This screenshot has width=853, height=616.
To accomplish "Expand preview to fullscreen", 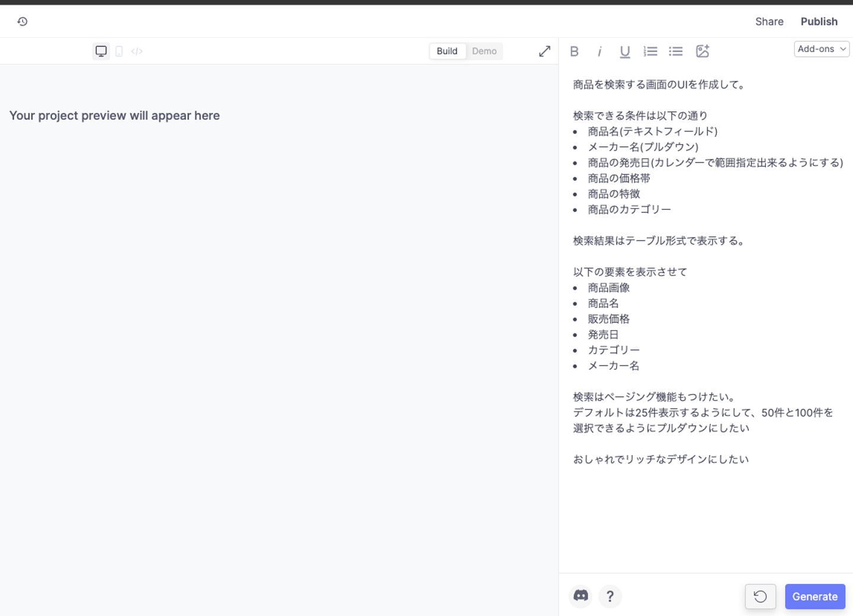I will coord(544,51).
